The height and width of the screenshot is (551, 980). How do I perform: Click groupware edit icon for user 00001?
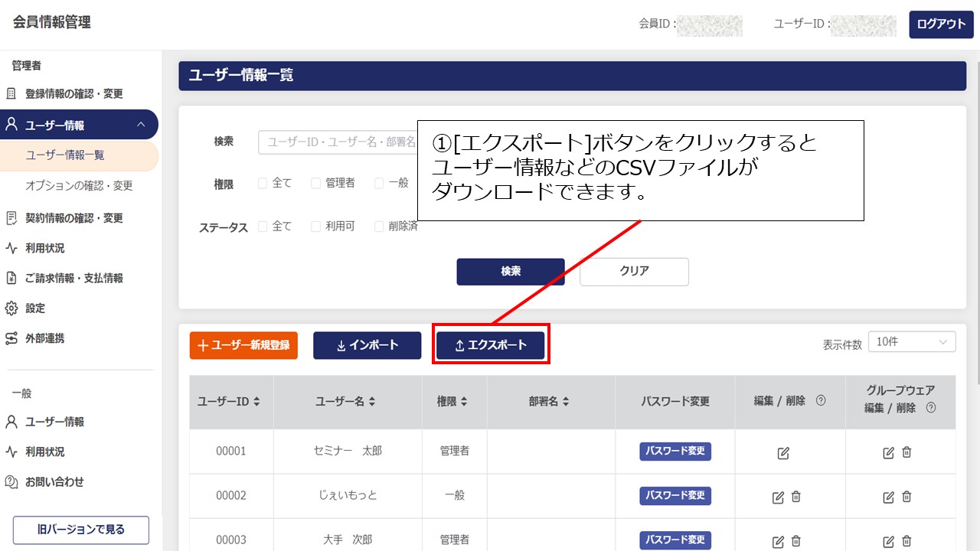[888, 453]
